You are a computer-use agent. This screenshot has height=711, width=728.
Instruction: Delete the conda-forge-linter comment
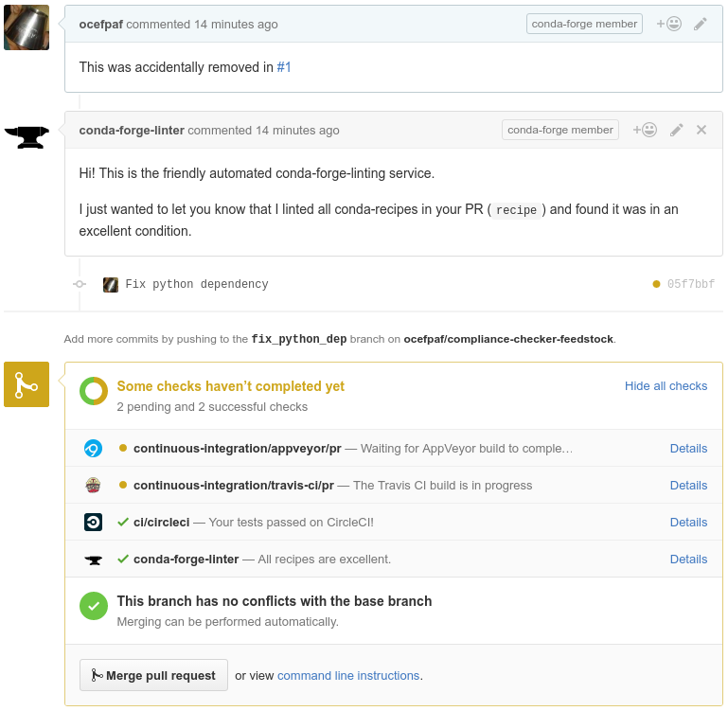click(701, 130)
